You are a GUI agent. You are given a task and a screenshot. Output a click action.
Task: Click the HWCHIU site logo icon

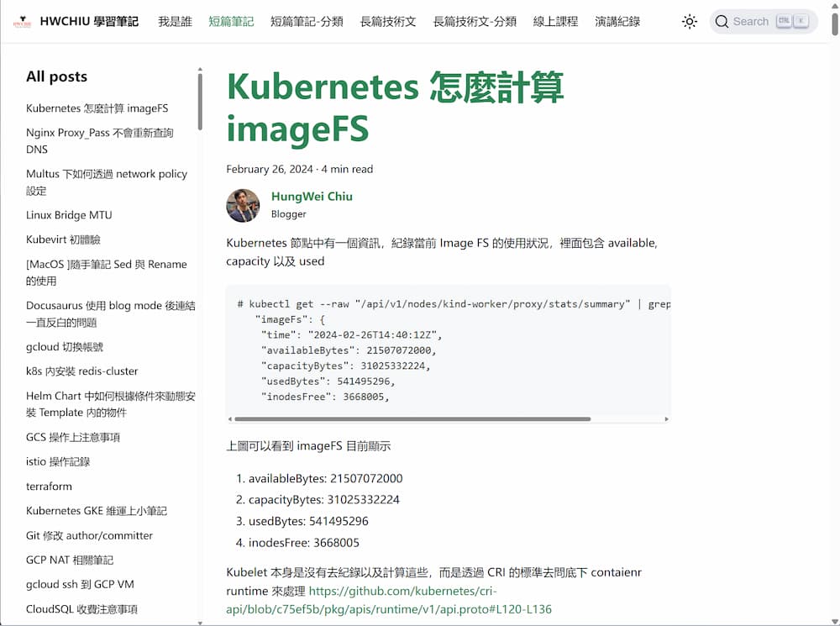click(x=23, y=22)
